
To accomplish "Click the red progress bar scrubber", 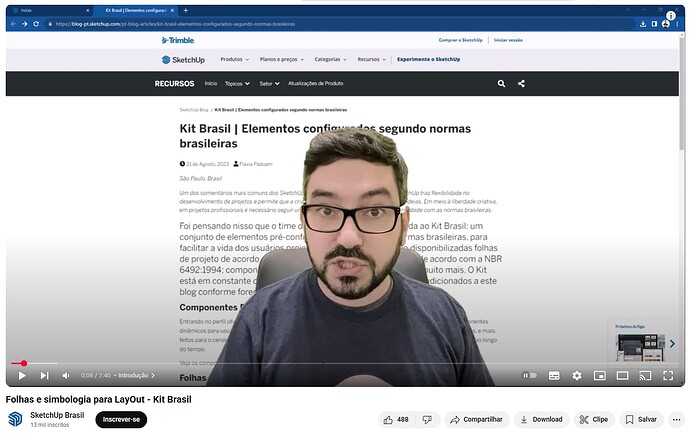I will (24, 363).
